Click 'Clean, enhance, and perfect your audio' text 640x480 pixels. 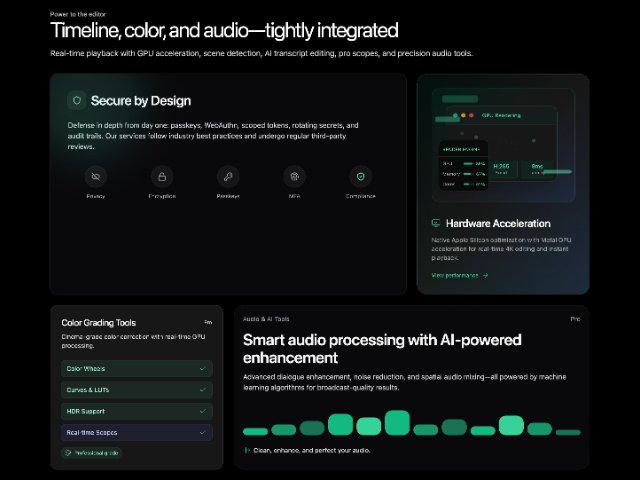click(312, 451)
